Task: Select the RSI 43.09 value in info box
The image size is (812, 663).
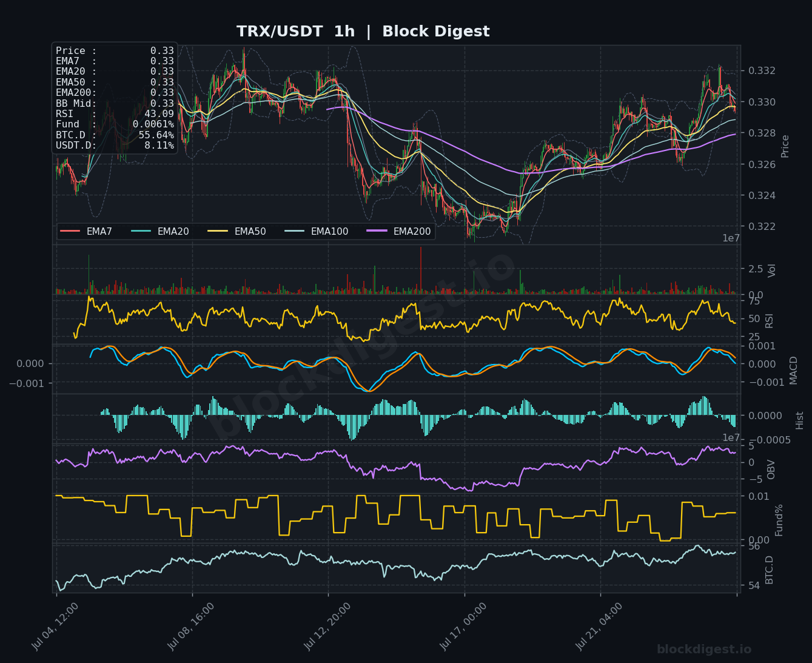Action: [x=159, y=114]
